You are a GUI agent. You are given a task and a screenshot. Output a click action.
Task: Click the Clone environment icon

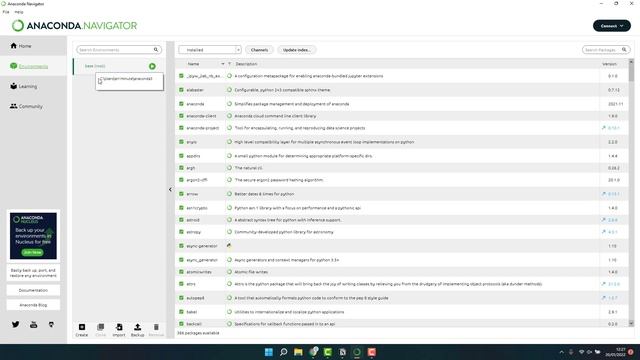tap(100, 330)
